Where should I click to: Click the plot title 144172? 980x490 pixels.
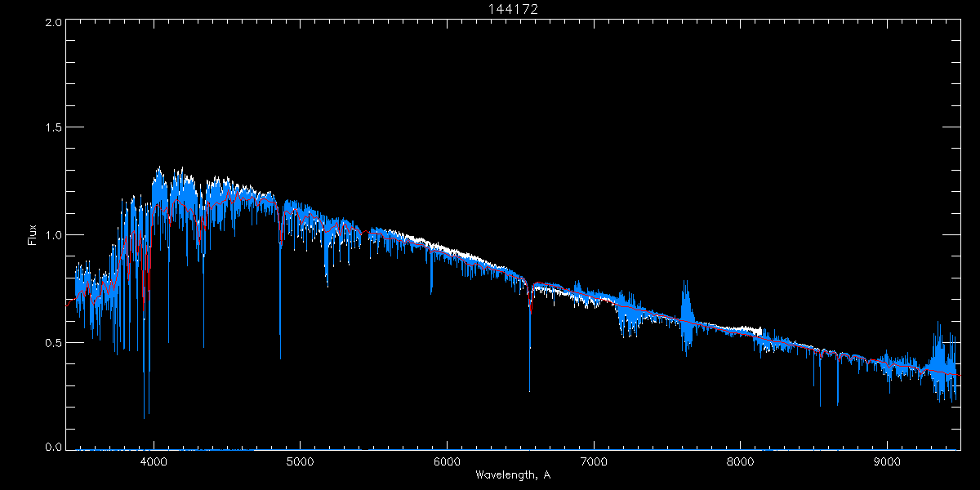coord(513,9)
